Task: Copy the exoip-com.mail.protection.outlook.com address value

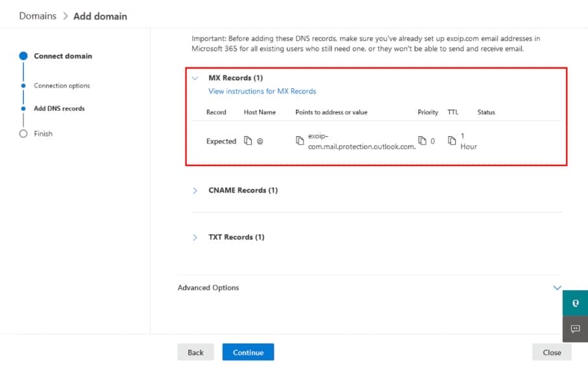Action: [299, 141]
